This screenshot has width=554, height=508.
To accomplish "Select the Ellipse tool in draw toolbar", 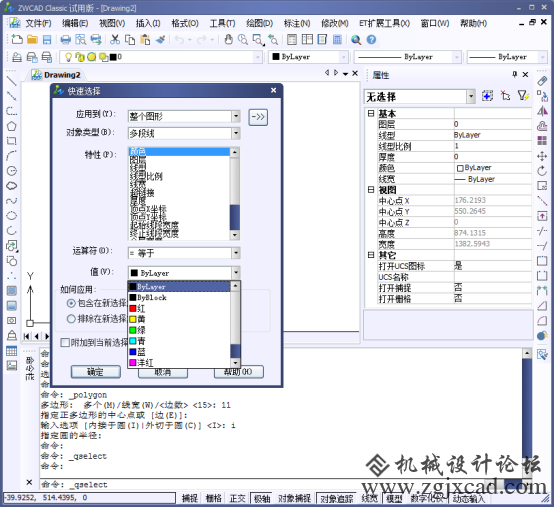I will point(11,215).
